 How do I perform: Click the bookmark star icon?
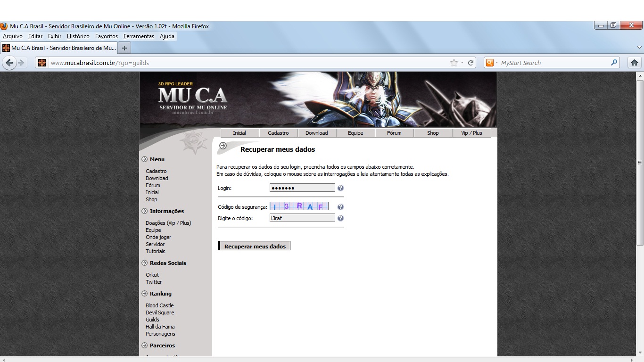pyautogui.click(x=454, y=63)
